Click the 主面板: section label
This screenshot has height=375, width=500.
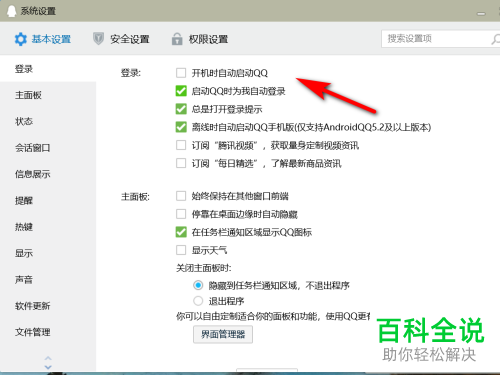point(135,197)
